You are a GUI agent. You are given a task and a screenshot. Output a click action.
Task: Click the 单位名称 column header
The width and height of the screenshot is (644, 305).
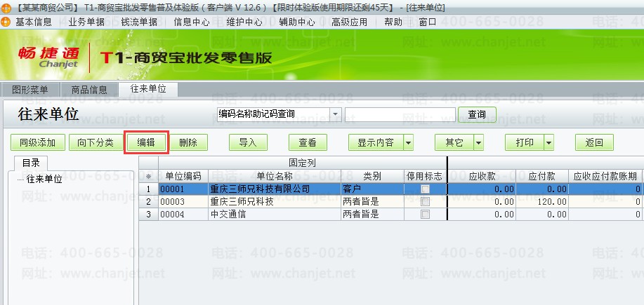pyautogui.click(x=275, y=177)
